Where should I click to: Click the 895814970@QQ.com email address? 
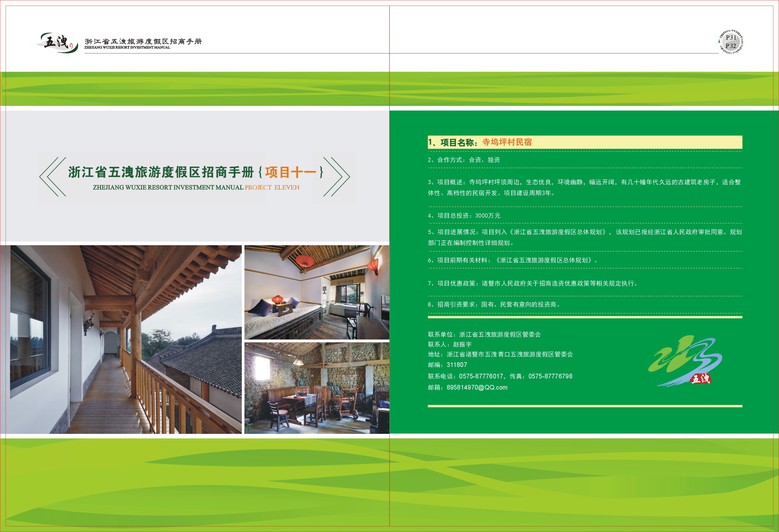coord(477,387)
